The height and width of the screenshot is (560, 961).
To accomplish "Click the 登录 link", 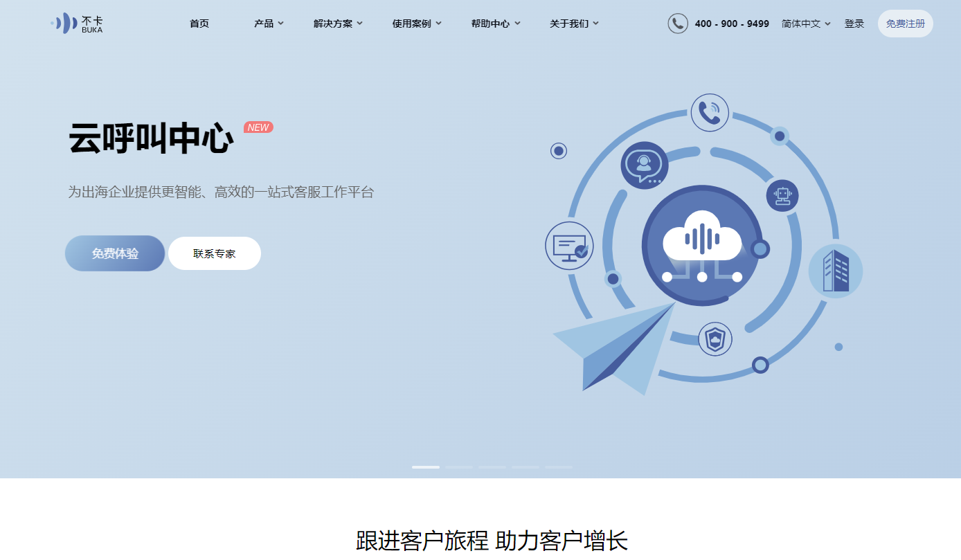I will (x=854, y=24).
